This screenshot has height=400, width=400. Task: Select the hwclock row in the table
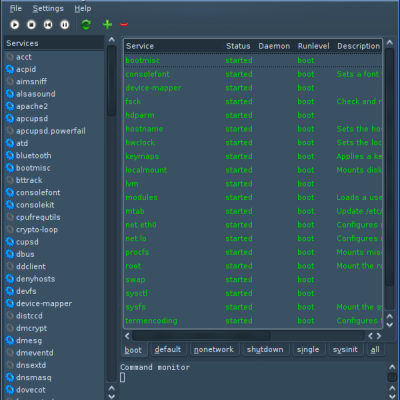pyautogui.click(x=253, y=142)
